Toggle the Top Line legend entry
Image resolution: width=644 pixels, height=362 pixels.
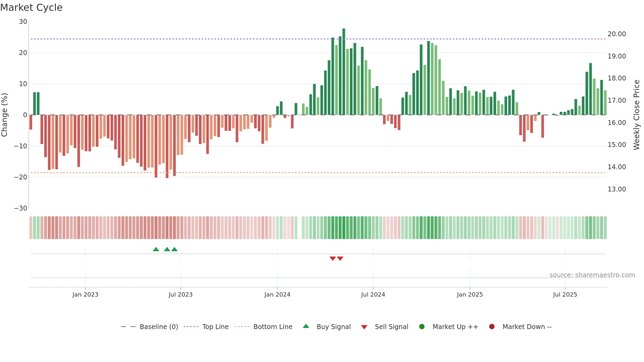(x=206, y=327)
